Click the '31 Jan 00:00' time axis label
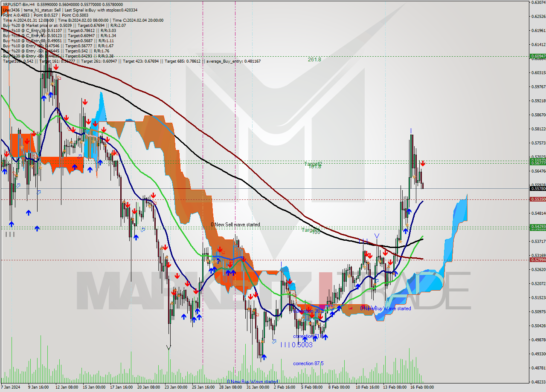Screen dimensions: 546x392 pos(258,388)
